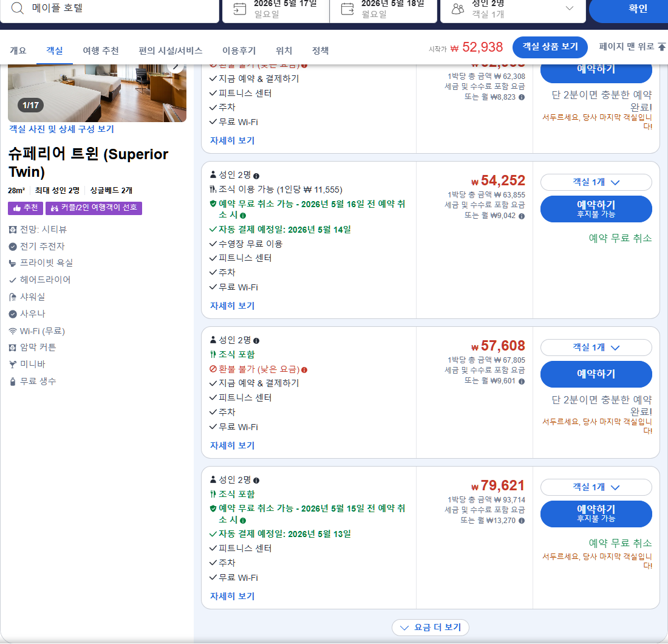The height and width of the screenshot is (644, 668).
Task: Open the 이용후기 tab
Action: pos(239,50)
